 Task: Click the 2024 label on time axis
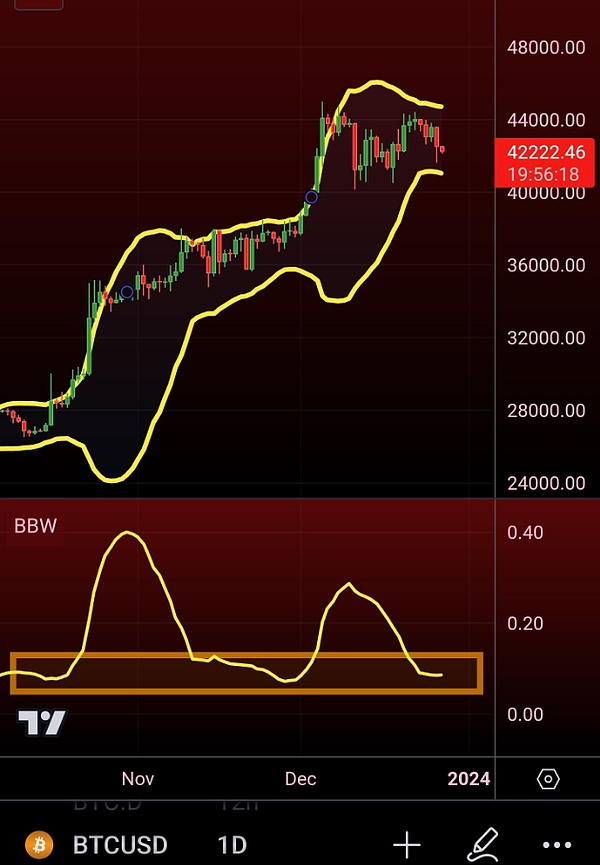click(468, 779)
